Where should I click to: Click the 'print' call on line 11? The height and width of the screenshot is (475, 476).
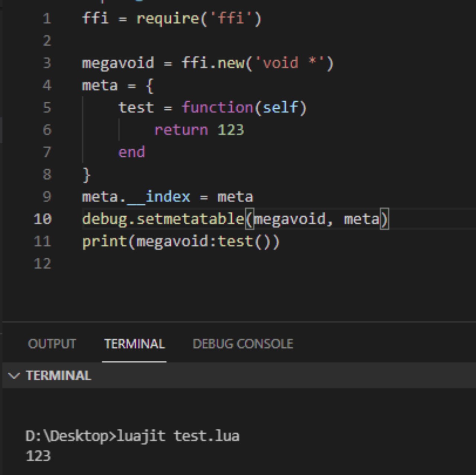[x=104, y=242]
